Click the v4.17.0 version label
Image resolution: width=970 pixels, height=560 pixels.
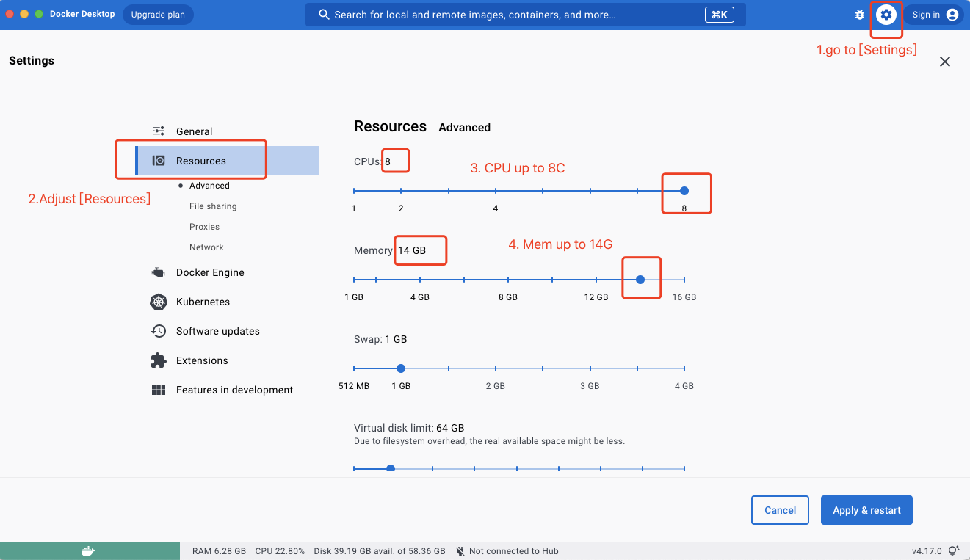coord(927,551)
